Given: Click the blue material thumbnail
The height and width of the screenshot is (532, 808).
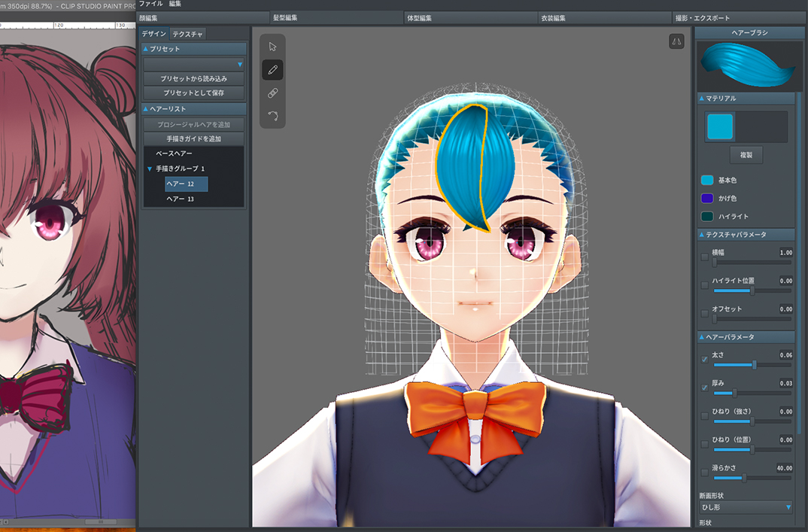Looking at the screenshot, I should (x=720, y=127).
